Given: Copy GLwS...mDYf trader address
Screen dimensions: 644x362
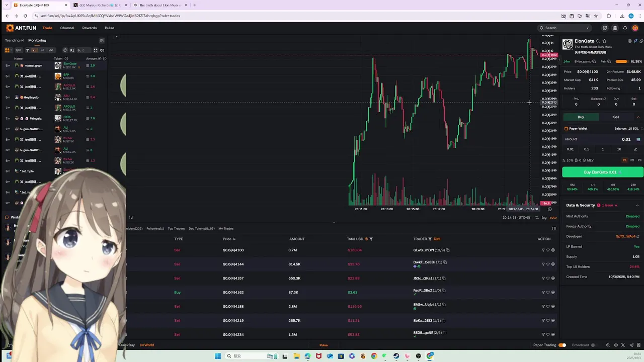Looking at the screenshot, I should (448, 250).
